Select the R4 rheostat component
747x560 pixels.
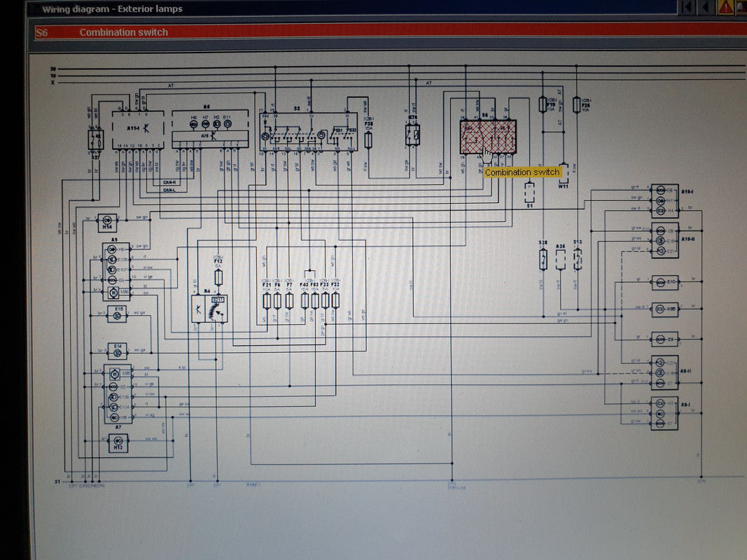click(209, 309)
